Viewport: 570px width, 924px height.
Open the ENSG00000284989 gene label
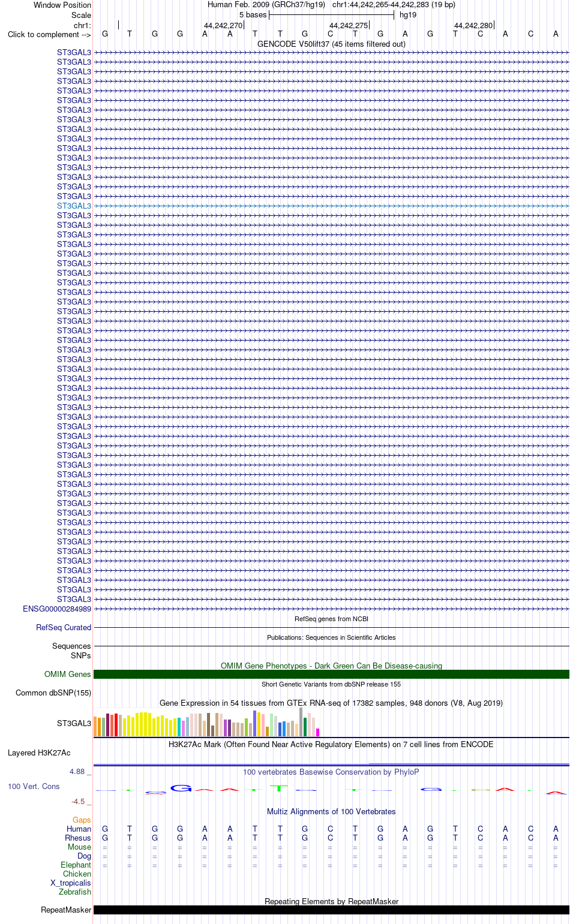(x=57, y=609)
